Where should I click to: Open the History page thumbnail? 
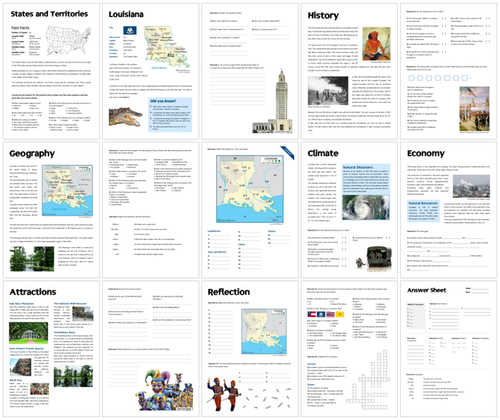pos(349,71)
